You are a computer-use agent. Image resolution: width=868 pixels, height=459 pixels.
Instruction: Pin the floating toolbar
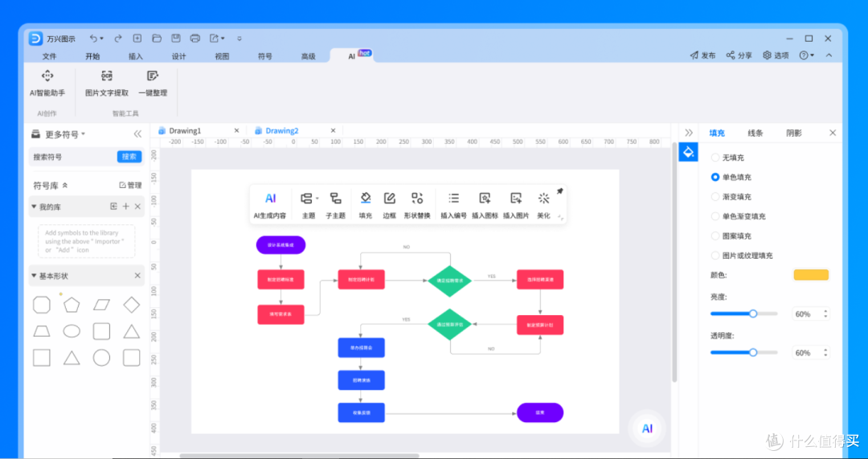(559, 191)
